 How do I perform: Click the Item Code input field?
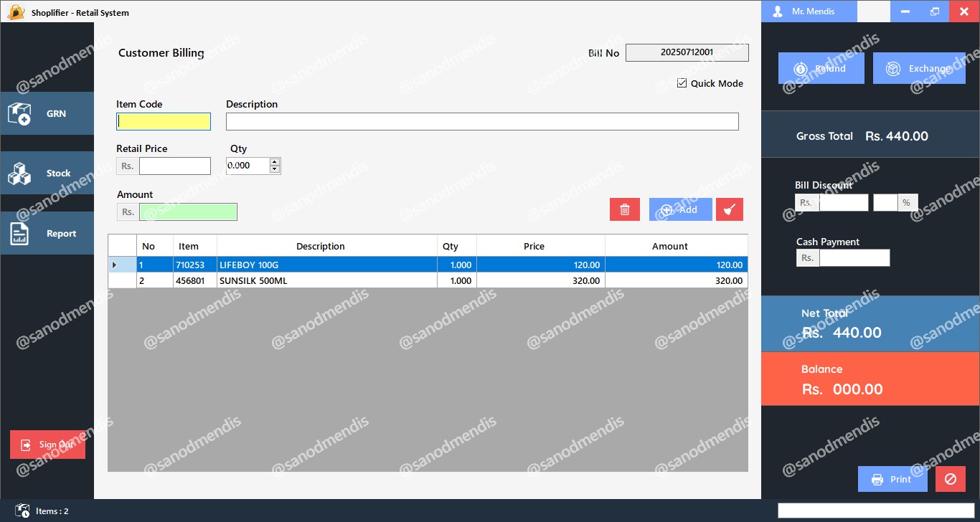pyautogui.click(x=163, y=121)
